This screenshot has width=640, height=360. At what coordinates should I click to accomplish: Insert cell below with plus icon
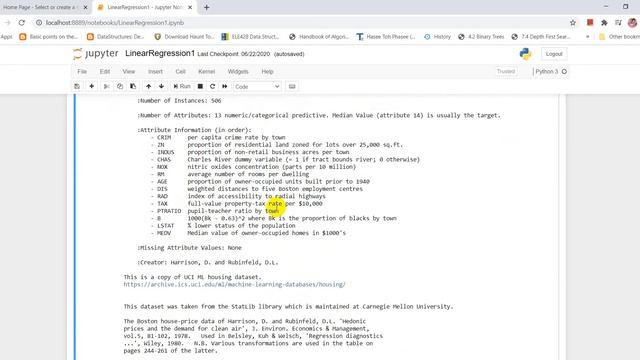click(91, 87)
